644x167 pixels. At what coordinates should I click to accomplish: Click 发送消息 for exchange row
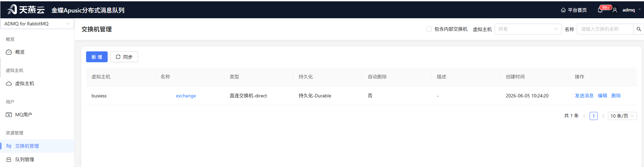tap(584, 96)
